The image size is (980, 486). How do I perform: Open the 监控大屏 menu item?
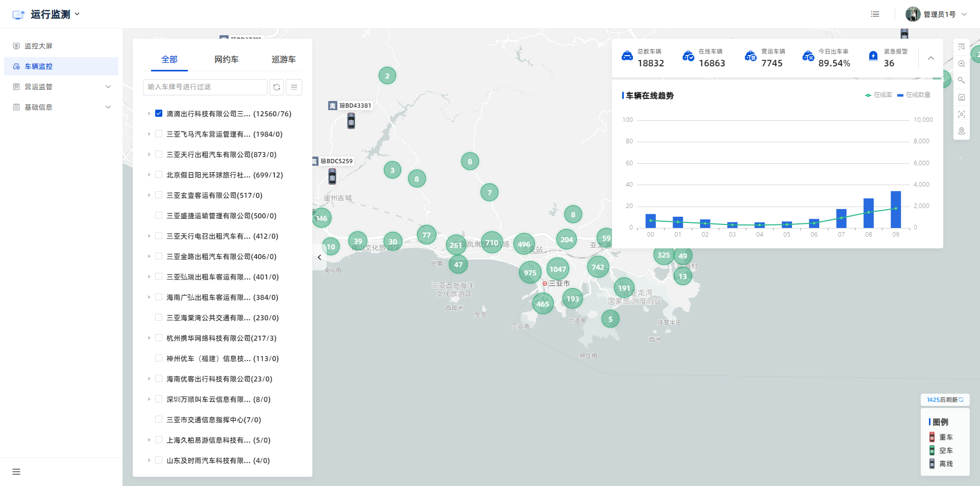[39, 46]
